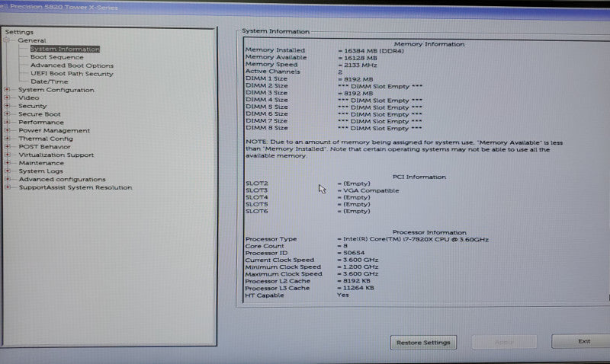Click the Processor Information heading
This screenshot has width=610, height=364.
click(429, 232)
